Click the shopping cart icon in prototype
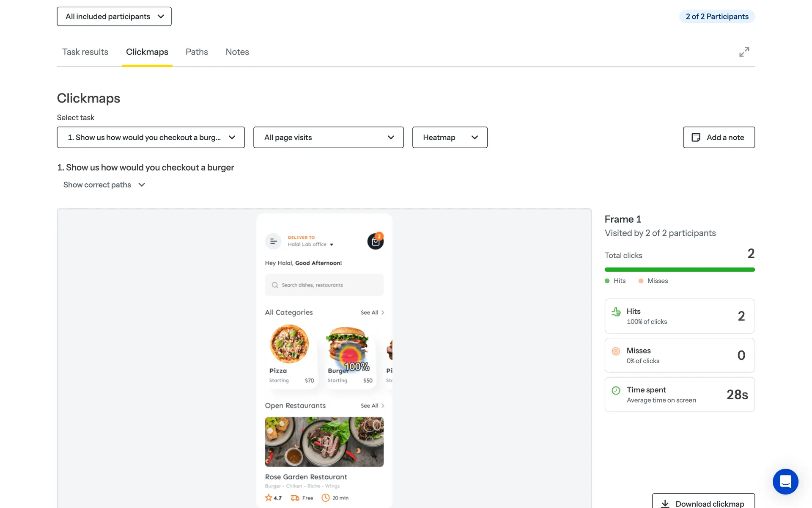 pos(375,241)
